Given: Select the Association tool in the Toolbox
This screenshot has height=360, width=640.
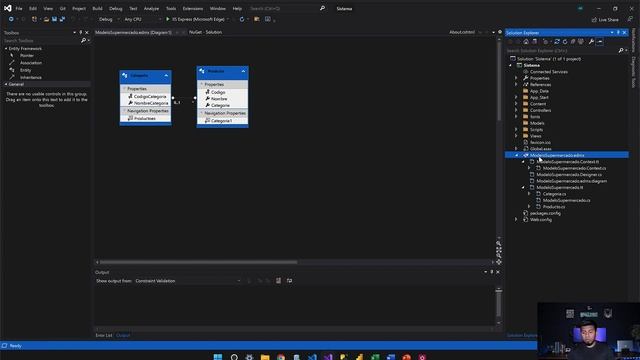Looking at the screenshot, I should click(x=31, y=63).
